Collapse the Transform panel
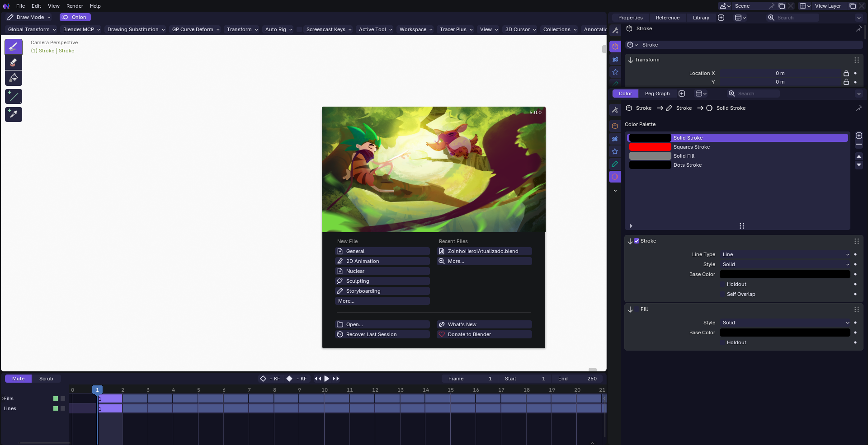Image resolution: width=868 pixels, height=445 pixels. pos(631,60)
